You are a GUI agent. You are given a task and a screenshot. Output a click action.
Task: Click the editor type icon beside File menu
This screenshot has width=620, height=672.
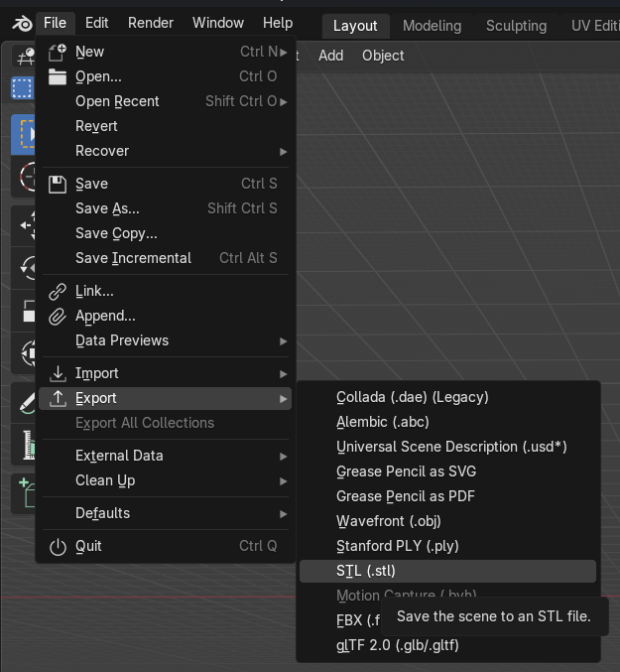[25, 57]
